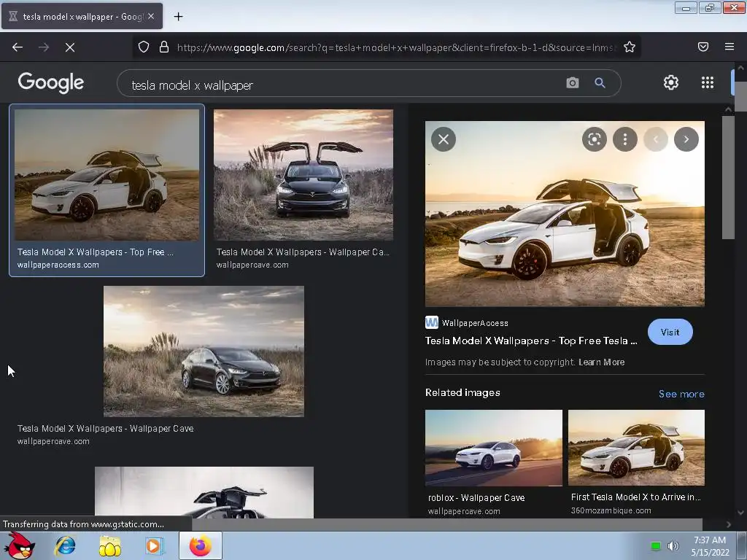Screen dimensions: 747x560
Task: Open volume control in system tray
Action: click(673, 545)
